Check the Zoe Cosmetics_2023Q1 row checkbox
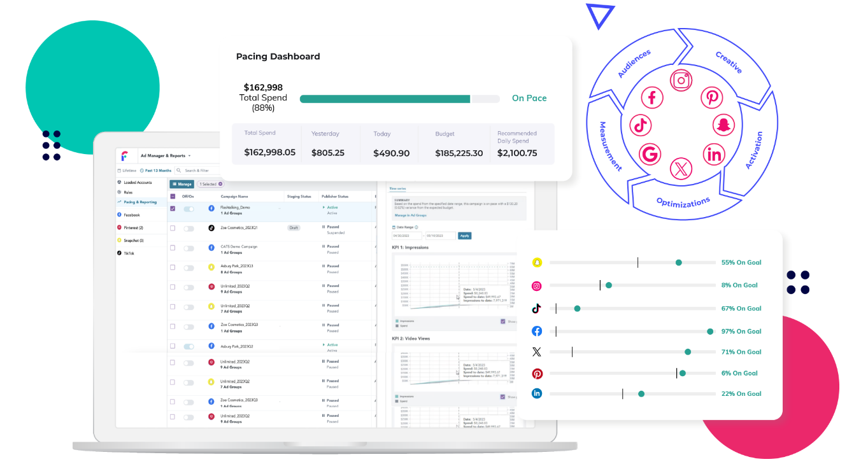Image resolution: width=868 pixels, height=471 pixels. 173,228
